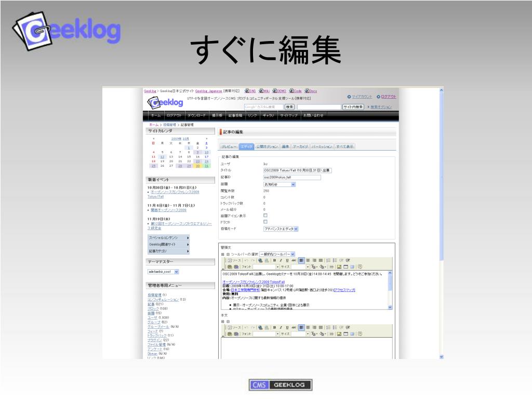Insert link in the 冒頭文 editor toolbar
The width and height of the screenshot is (532, 399).
click(x=260, y=260)
